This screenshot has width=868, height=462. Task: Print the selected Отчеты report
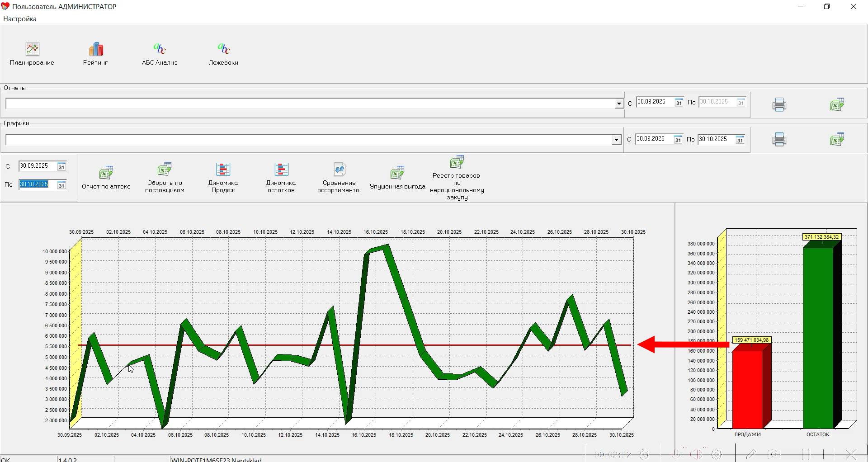(x=779, y=105)
